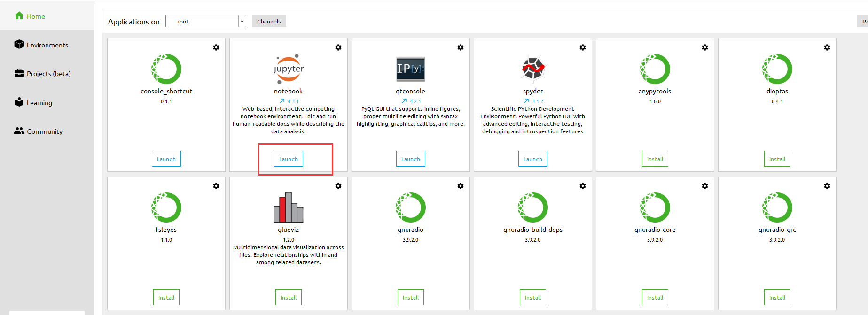The height and width of the screenshot is (315, 868).
Task: Click the console_shortcut 0.1.1 version text
Action: tap(166, 101)
